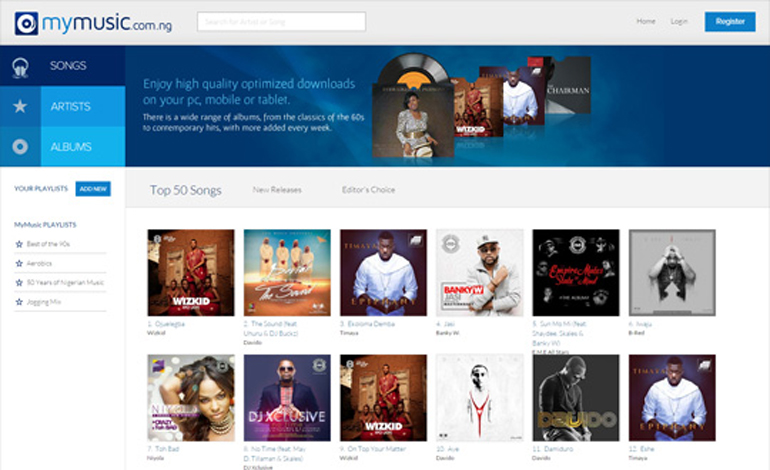Click the '5. Sun Mo Mi' song title

click(559, 333)
